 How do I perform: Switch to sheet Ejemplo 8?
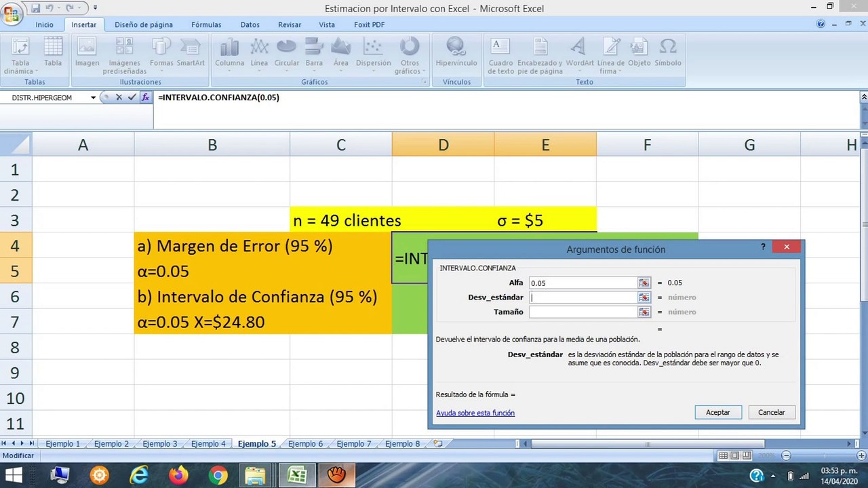pos(402,444)
